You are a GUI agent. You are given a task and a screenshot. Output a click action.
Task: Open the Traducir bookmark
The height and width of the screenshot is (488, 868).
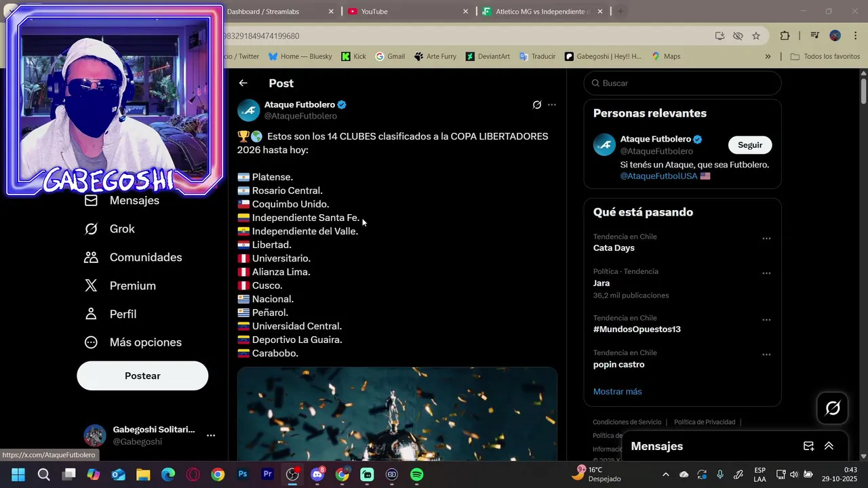coord(537,56)
